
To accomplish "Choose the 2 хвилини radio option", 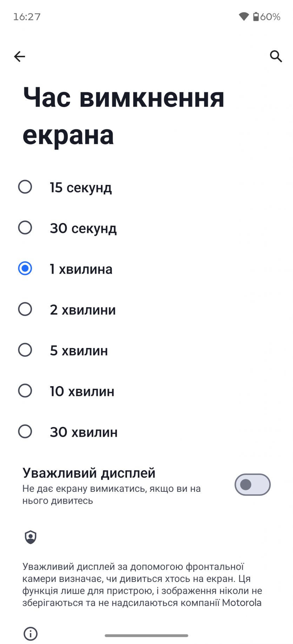I will (25, 309).
